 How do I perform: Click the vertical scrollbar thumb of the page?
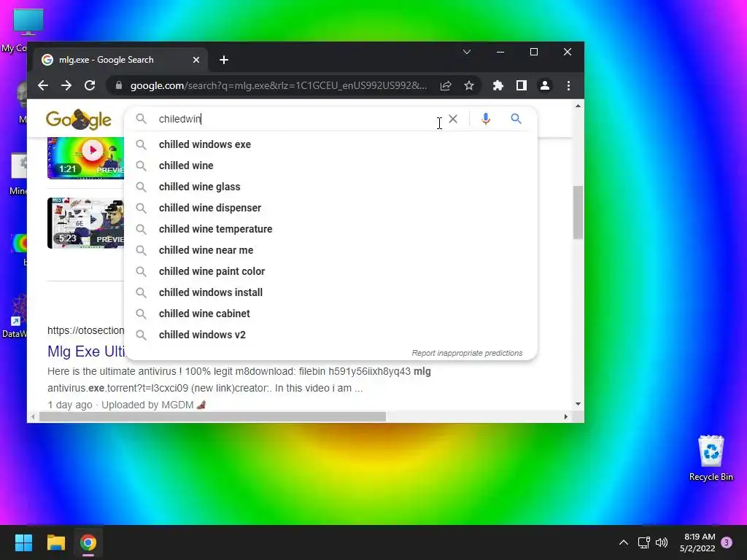[578, 212]
